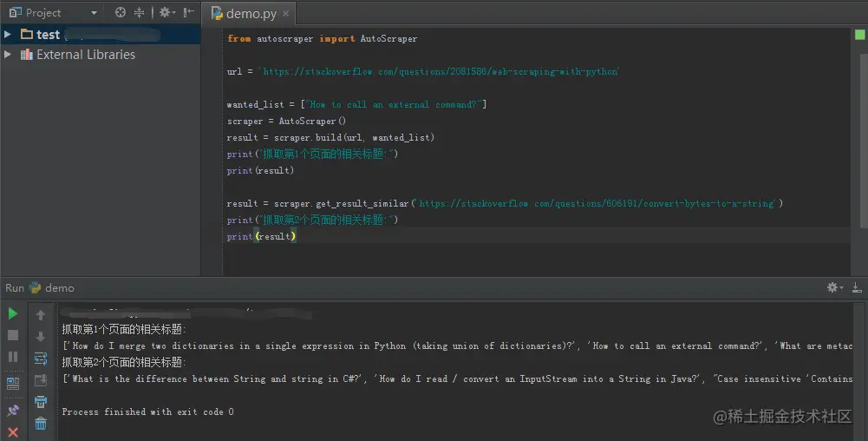Click console line '抓取第1个页面的相关标题:'
868x441 pixels.
pos(124,329)
